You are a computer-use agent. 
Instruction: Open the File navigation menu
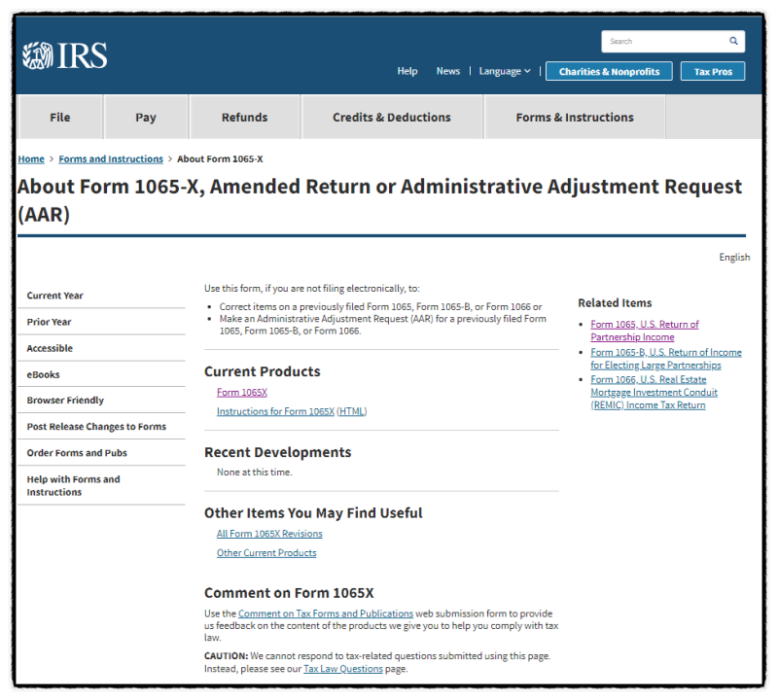[60, 118]
